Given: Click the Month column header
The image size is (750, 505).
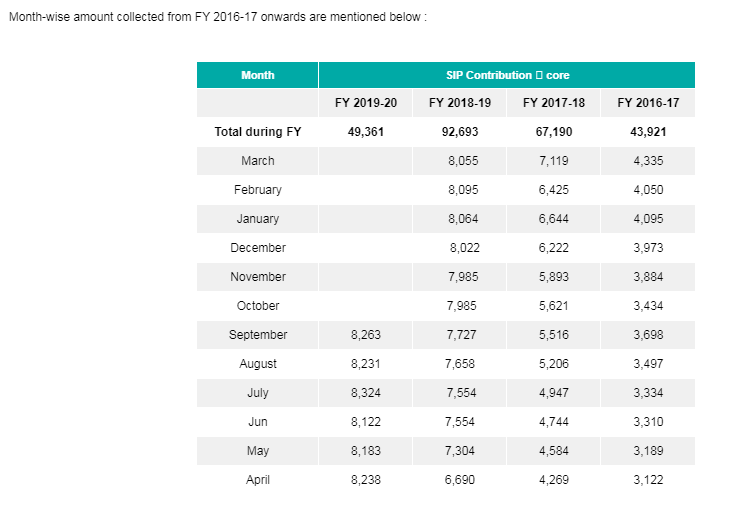Looking at the screenshot, I should [257, 75].
